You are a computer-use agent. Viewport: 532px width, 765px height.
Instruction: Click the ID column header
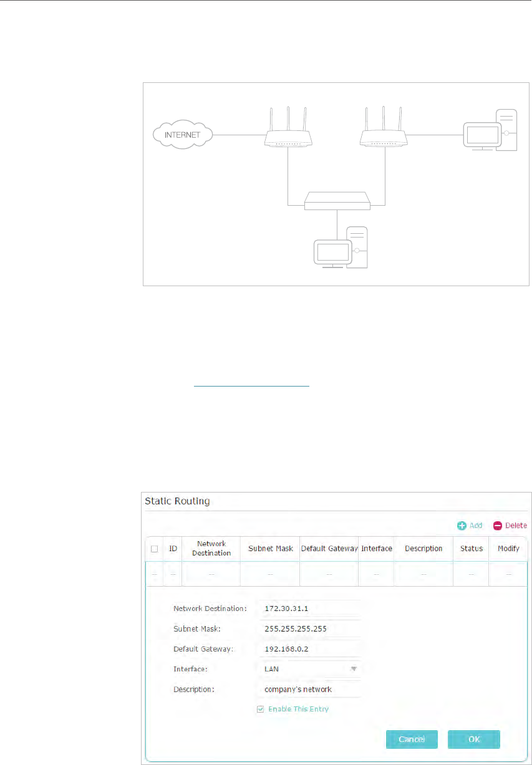pyautogui.click(x=173, y=549)
